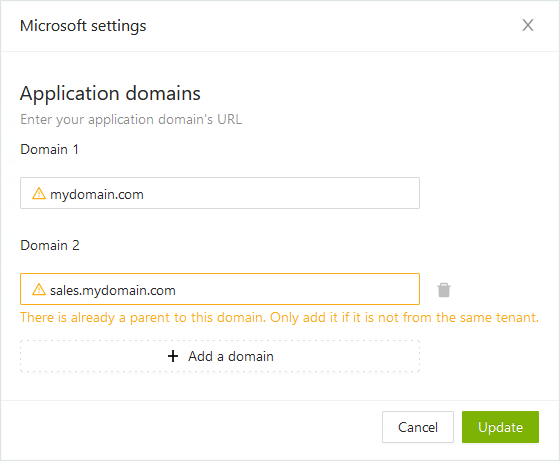Focus the Domain 2 input field
This screenshot has width=560, height=461.
coord(220,289)
